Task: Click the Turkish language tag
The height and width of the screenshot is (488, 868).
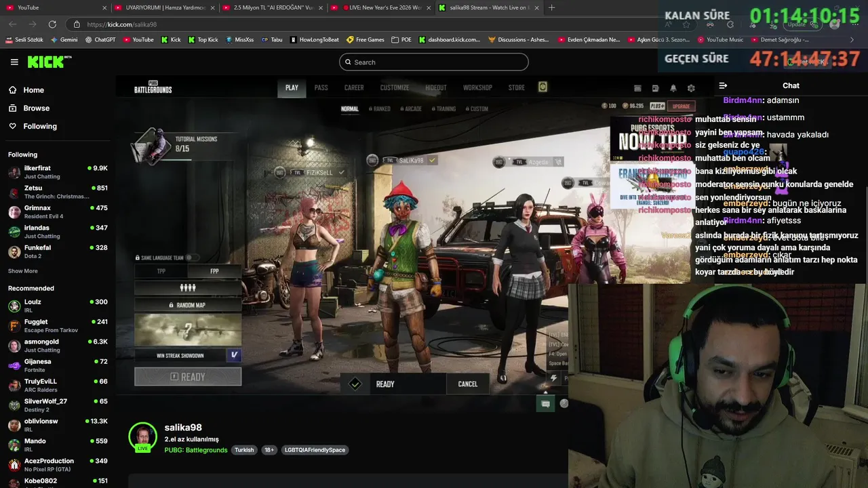Action: 244,450
